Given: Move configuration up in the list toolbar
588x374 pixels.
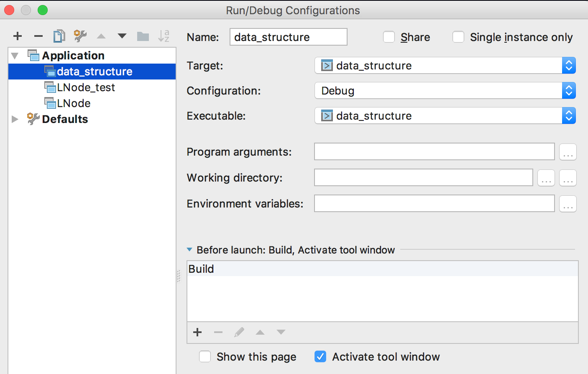Looking at the screenshot, I should point(101,36).
